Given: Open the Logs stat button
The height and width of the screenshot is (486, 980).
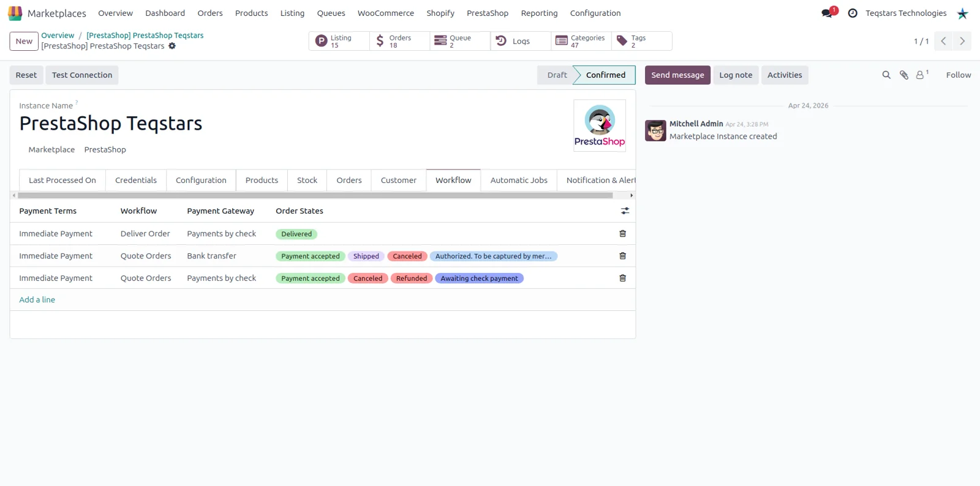Looking at the screenshot, I should tap(521, 41).
